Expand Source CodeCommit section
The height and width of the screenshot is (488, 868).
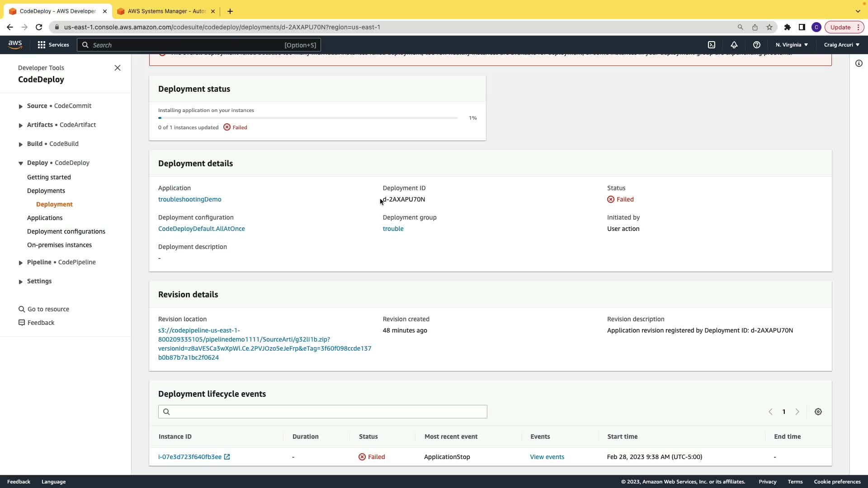(x=20, y=106)
